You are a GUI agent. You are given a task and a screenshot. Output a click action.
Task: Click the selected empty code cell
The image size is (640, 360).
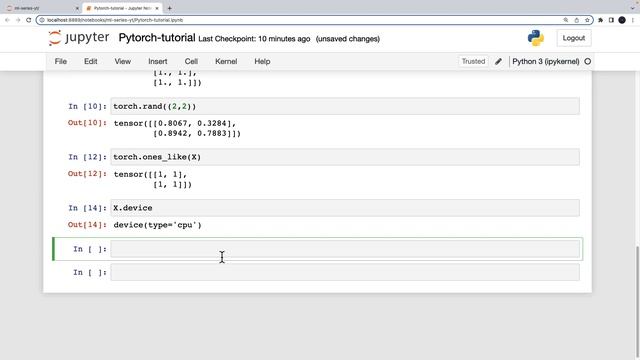(345, 249)
